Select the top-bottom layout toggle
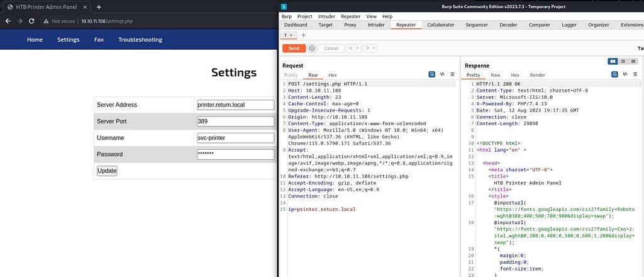644x277 pixels. pos(623,61)
